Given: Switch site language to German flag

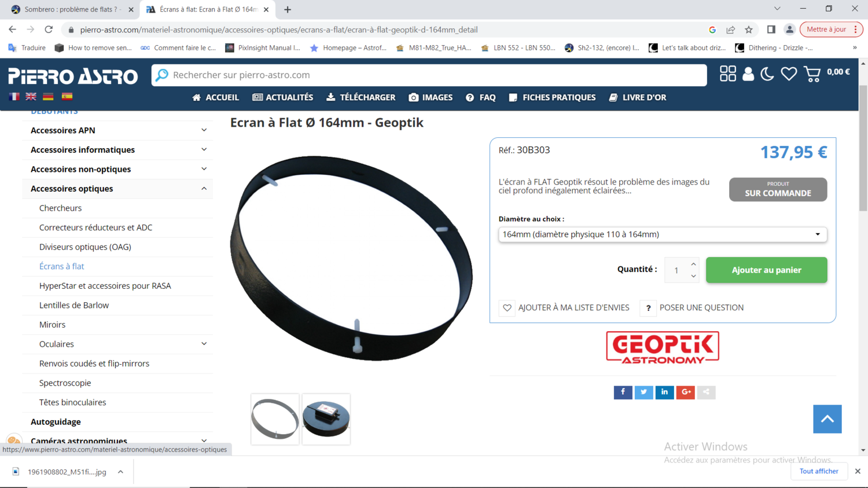Looking at the screenshot, I should [48, 97].
